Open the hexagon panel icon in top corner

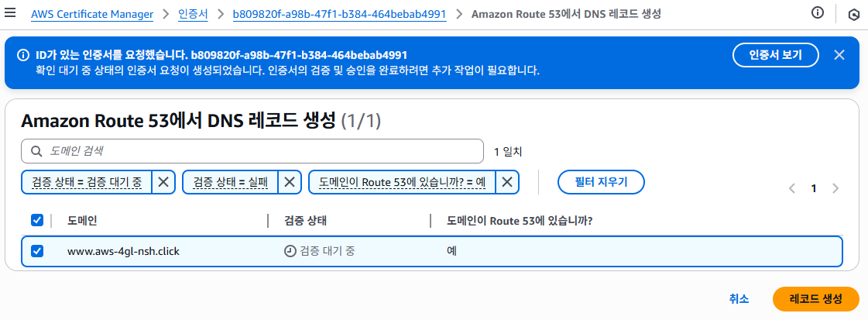click(853, 15)
